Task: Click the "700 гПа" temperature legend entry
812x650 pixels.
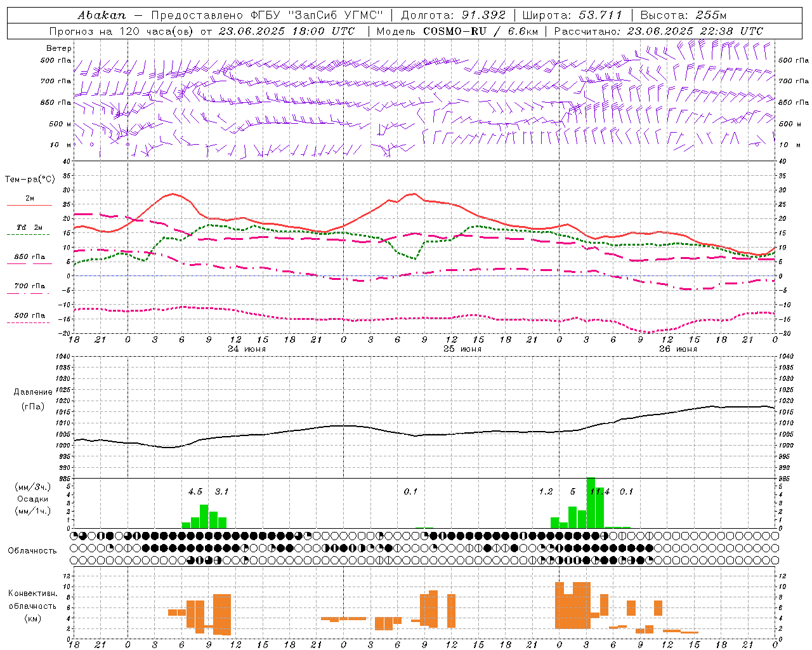Action: click(30, 286)
